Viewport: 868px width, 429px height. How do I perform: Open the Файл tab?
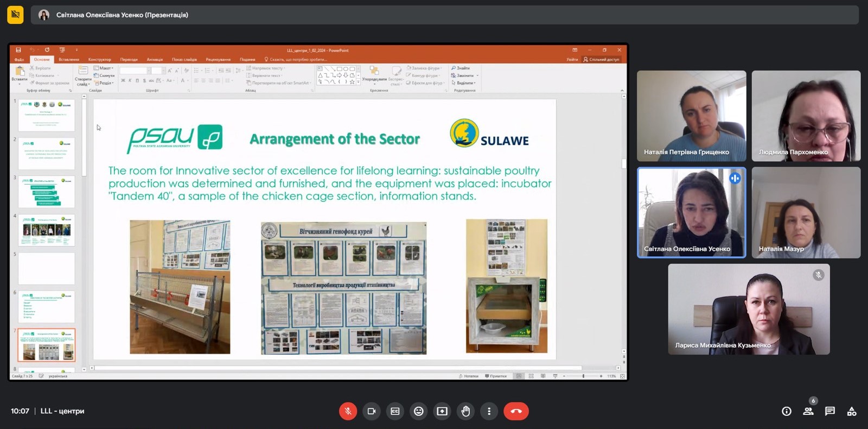tap(20, 59)
